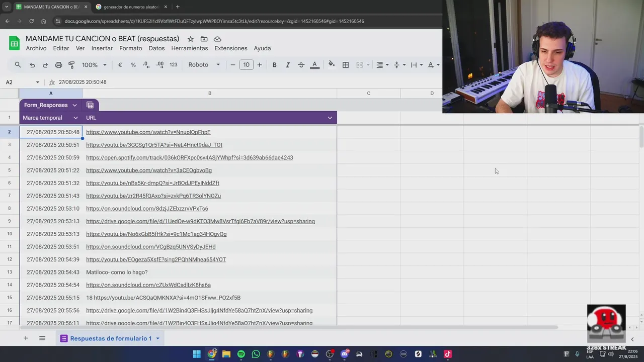Open soundcloud link 8dzjJZEbzzrvVPxTs6
This screenshot has height=362, width=644.
(147, 209)
